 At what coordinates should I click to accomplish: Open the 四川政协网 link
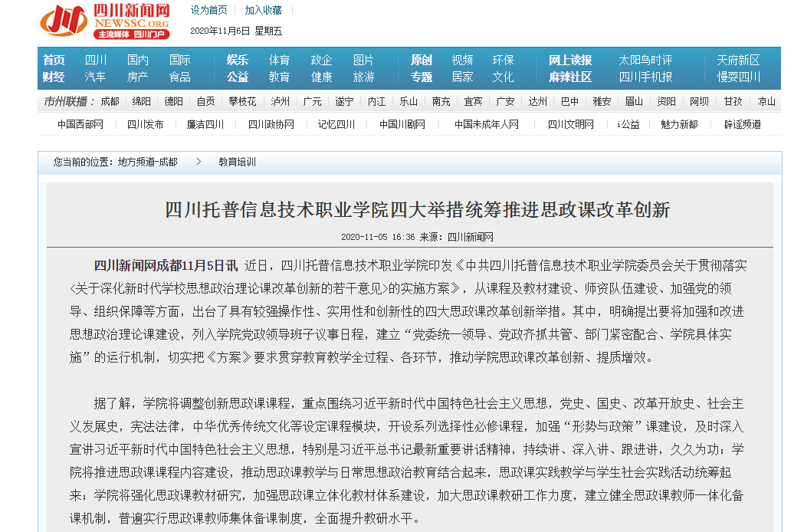pyautogui.click(x=271, y=124)
